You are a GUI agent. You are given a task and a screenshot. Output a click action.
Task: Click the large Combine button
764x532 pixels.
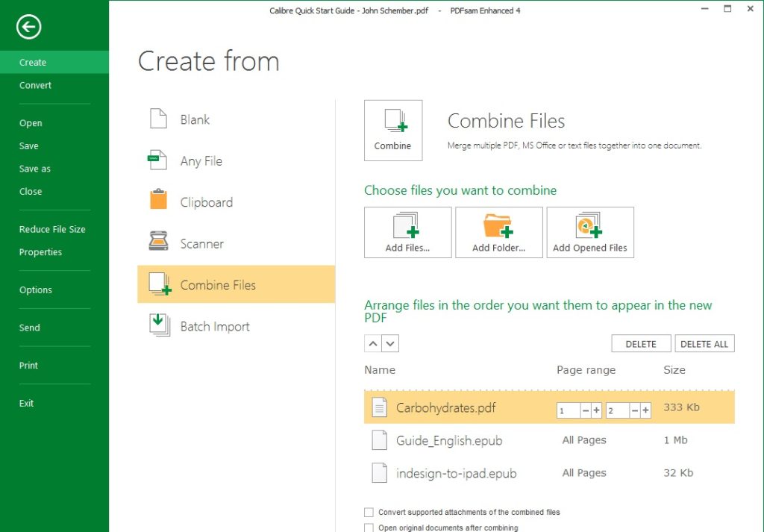click(393, 130)
